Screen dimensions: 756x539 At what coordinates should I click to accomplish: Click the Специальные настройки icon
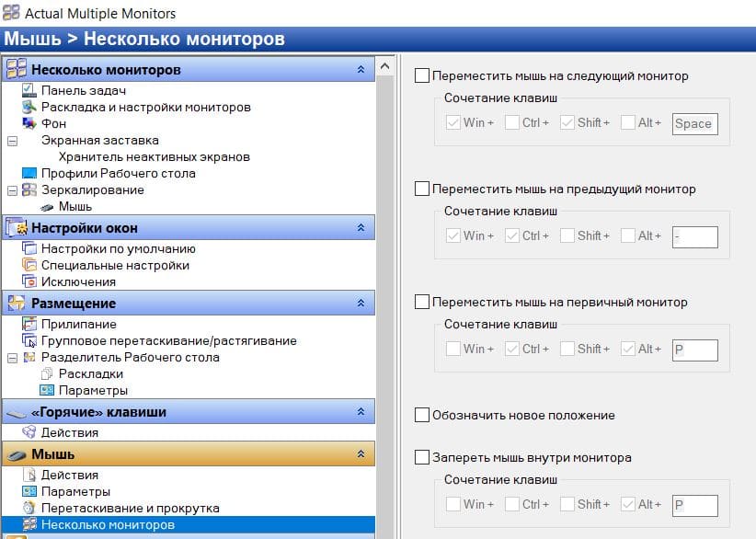29,265
